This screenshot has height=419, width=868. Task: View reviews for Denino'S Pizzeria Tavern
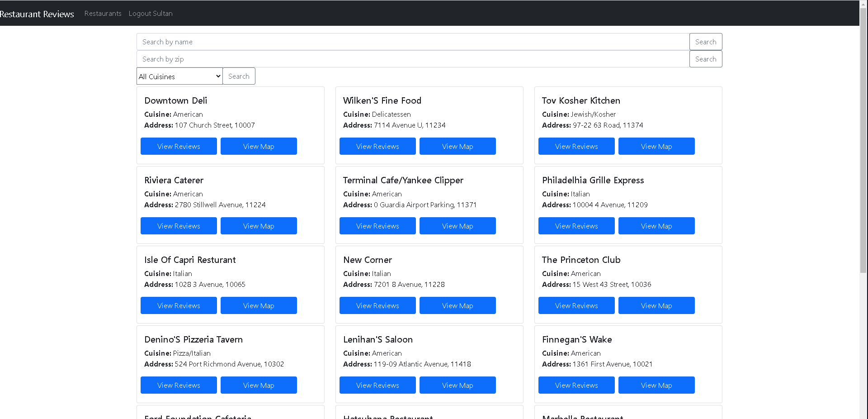(179, 385)
